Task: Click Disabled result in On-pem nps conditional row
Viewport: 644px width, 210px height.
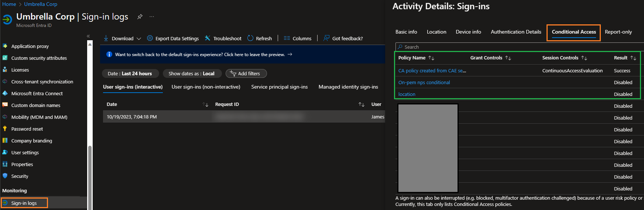Action: (x=623, y=82)
